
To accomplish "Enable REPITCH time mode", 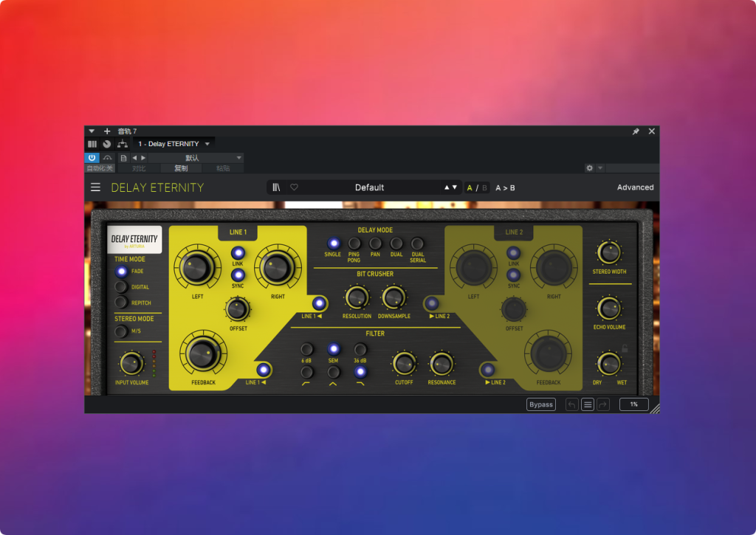I will [x=120, y=303].
